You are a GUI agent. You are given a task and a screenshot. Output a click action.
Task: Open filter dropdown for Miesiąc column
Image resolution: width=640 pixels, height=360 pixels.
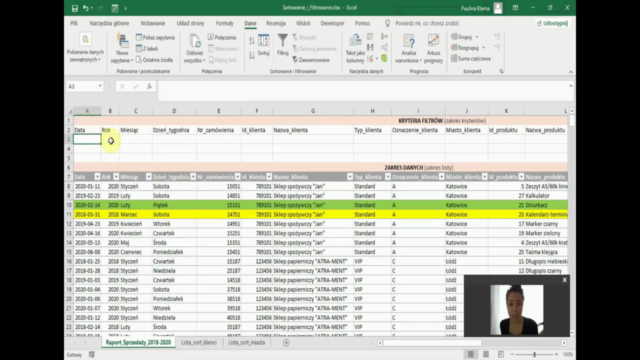149,177
